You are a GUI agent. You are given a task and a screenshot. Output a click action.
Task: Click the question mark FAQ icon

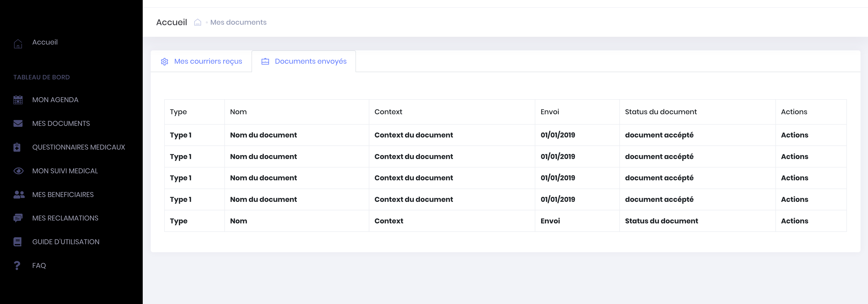click(x=17, y=266)
